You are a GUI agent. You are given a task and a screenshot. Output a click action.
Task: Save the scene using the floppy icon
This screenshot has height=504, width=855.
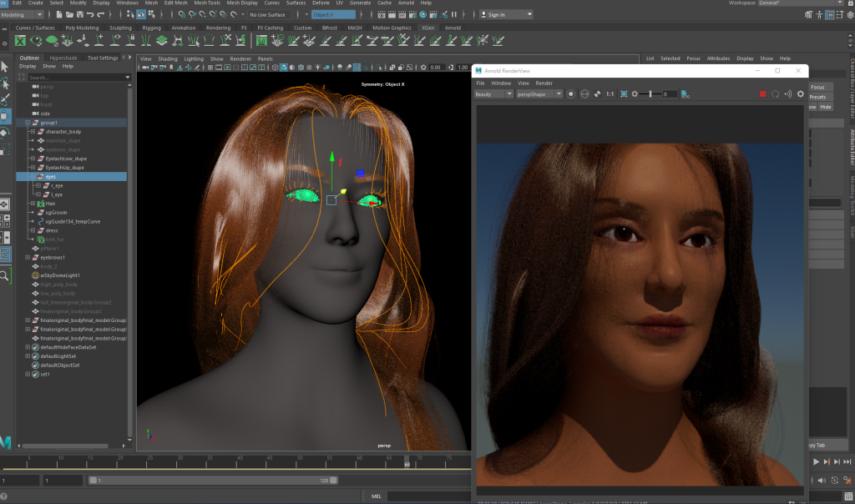coord(79,15)
